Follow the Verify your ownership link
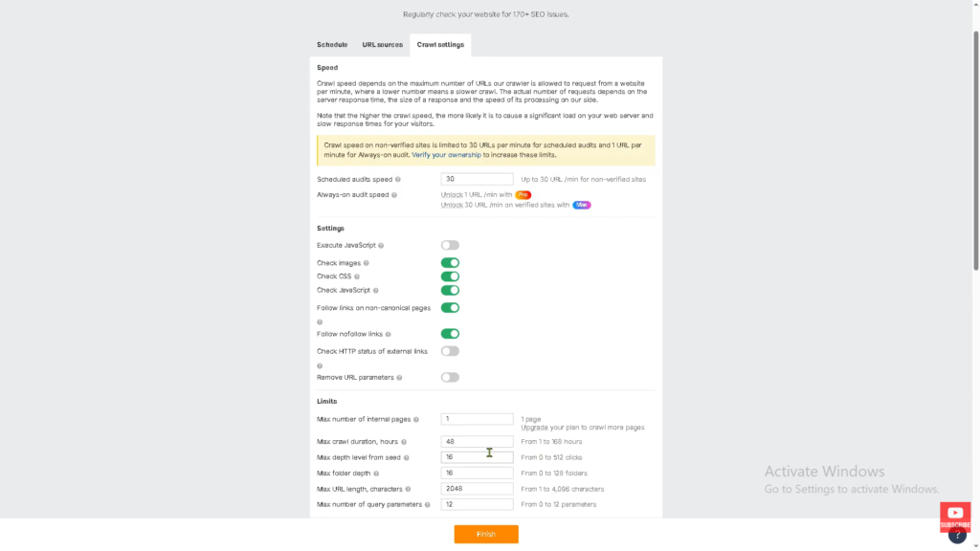This screenshot has height=551, width=980. pos(446,155)
